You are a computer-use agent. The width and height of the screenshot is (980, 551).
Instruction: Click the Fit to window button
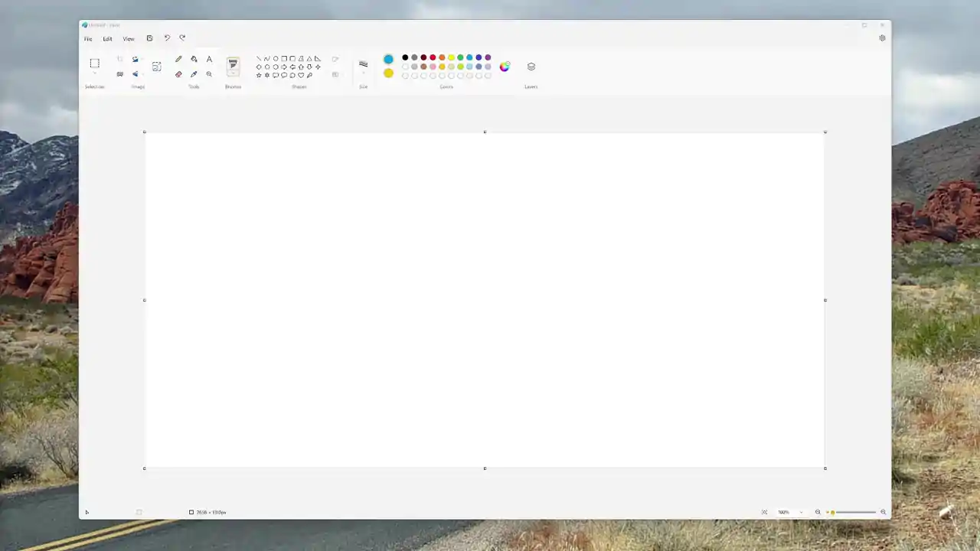pos(764,512)
